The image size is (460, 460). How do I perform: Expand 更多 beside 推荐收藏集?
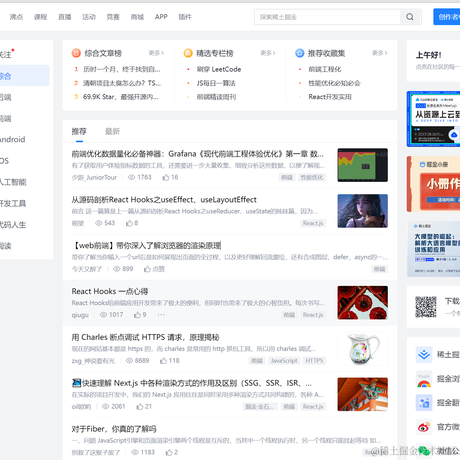click(x=379, y=53)
